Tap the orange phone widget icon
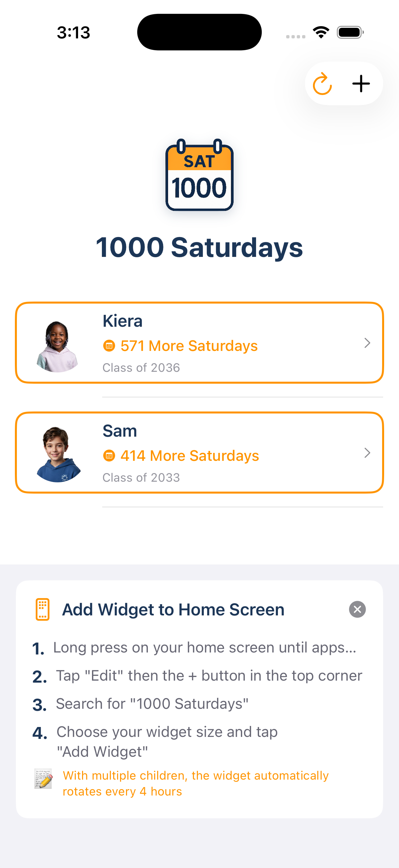The height and width of the screenshot is (868, 399). pos(42,609)
